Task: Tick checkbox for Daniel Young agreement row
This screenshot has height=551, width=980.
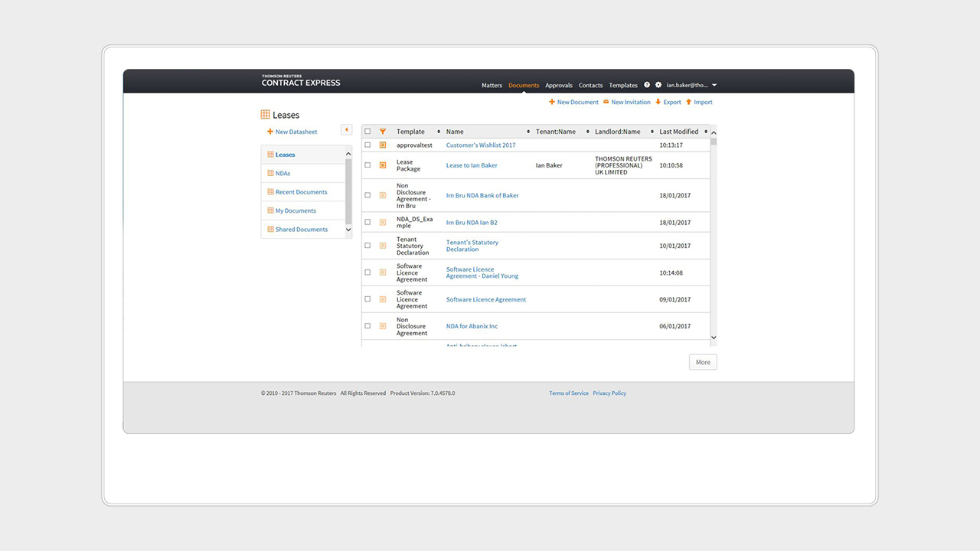Action: click(367, 272)
